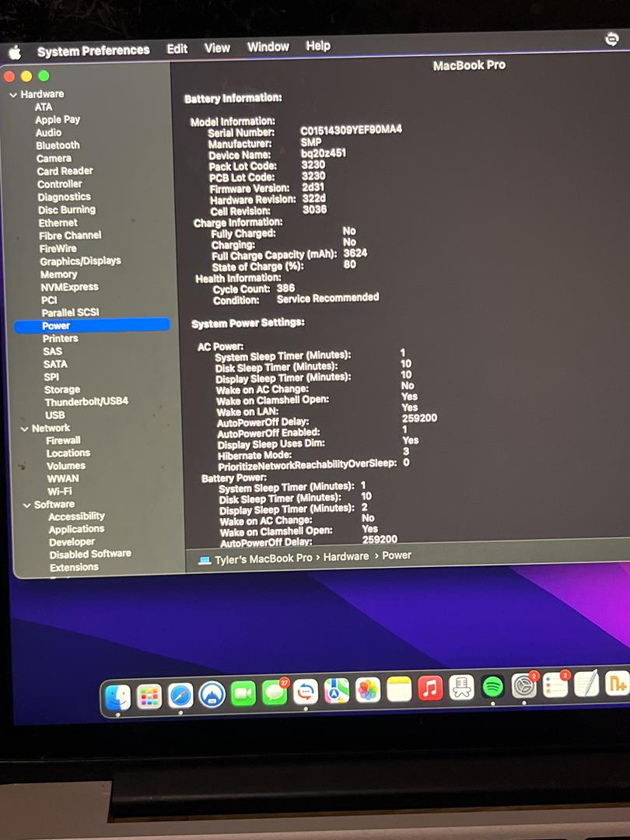630x840 pixels.
Task: Select Bluetooth in the sidebar
Action: [x=58, y=145]
